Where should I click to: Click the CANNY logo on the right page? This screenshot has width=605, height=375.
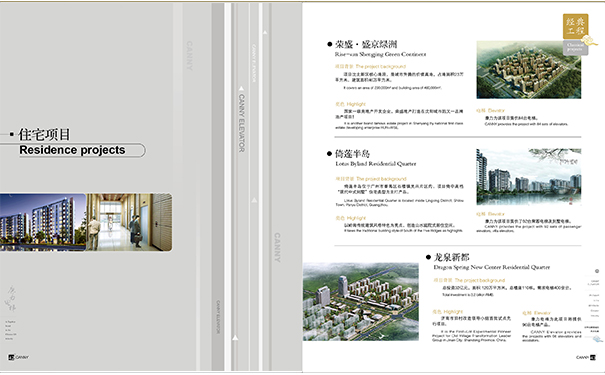tap(585, 357)
